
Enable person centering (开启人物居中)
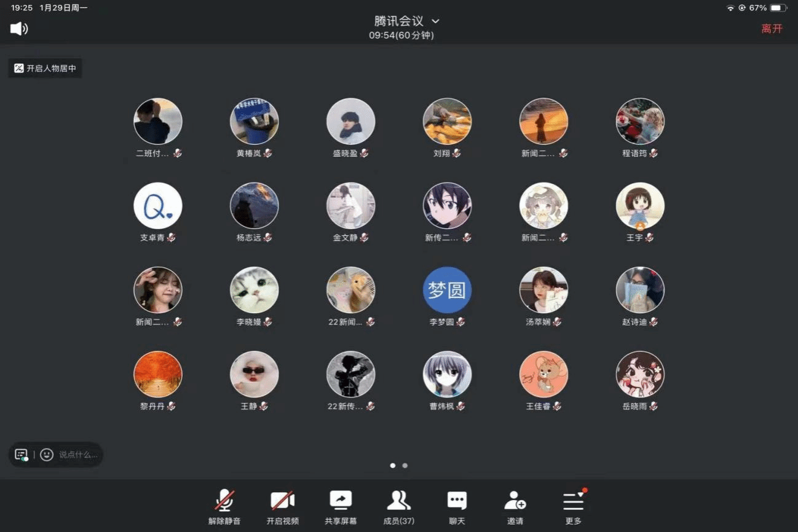45,68
